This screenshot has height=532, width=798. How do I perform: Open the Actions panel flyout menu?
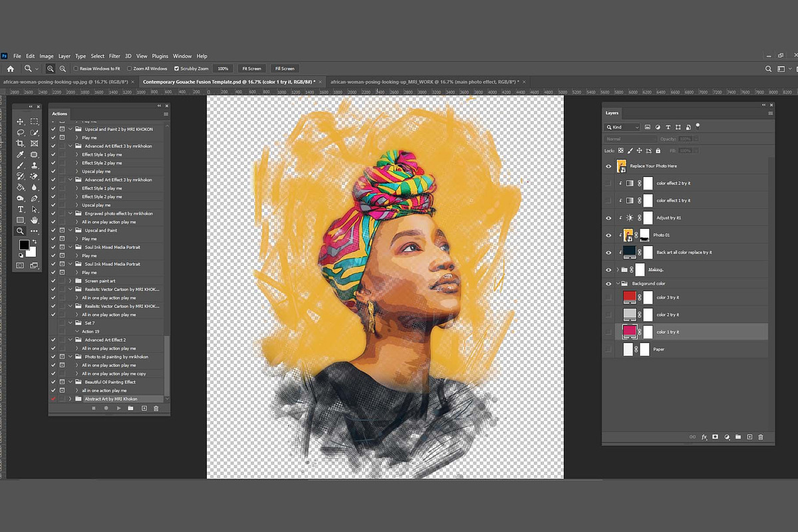[x=166, y=114]
